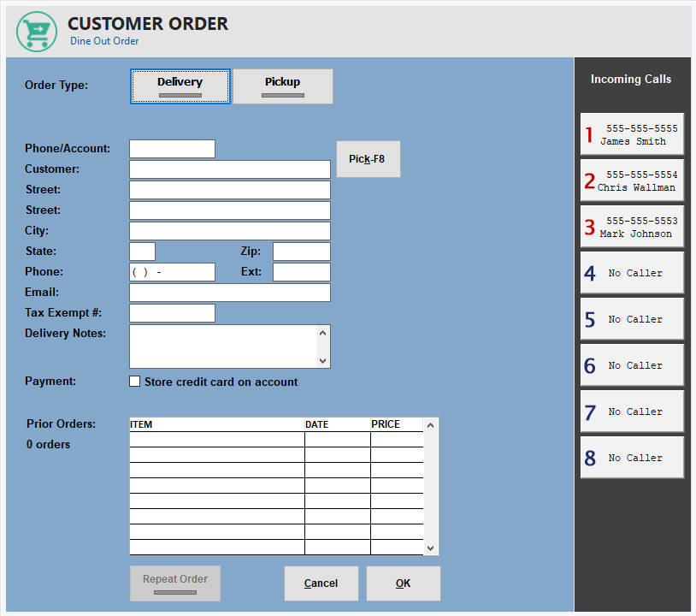Answer incoming call from James Smith
Image resolution: width=696 pixels, height=616 pixels.
pyautogui.click(x=632, y=134)
